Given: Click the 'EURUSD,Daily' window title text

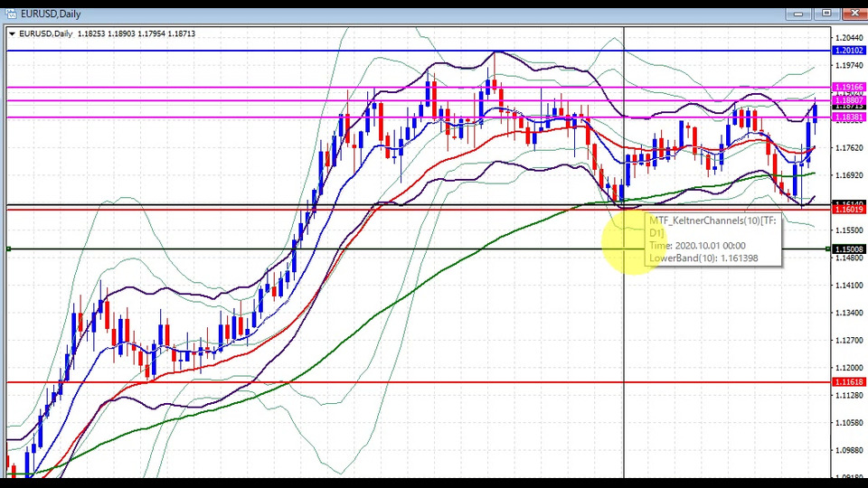Looking at the screenshot, I should coord(51,14).
